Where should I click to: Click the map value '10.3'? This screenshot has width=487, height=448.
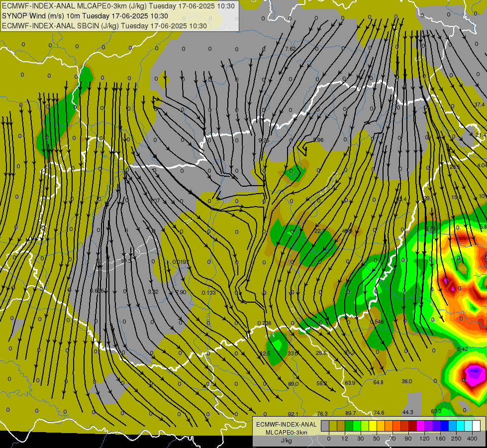(126, 261)
